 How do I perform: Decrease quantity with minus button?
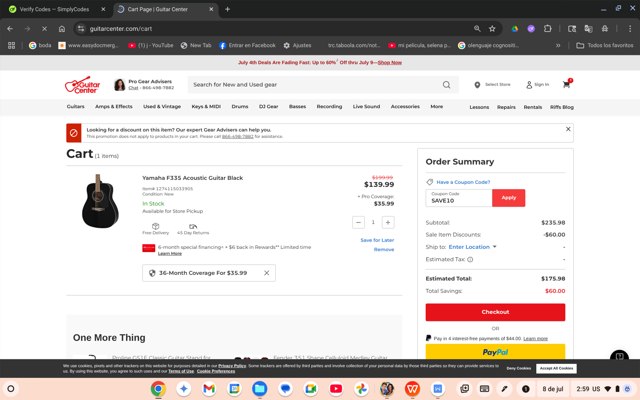(358, 222)
